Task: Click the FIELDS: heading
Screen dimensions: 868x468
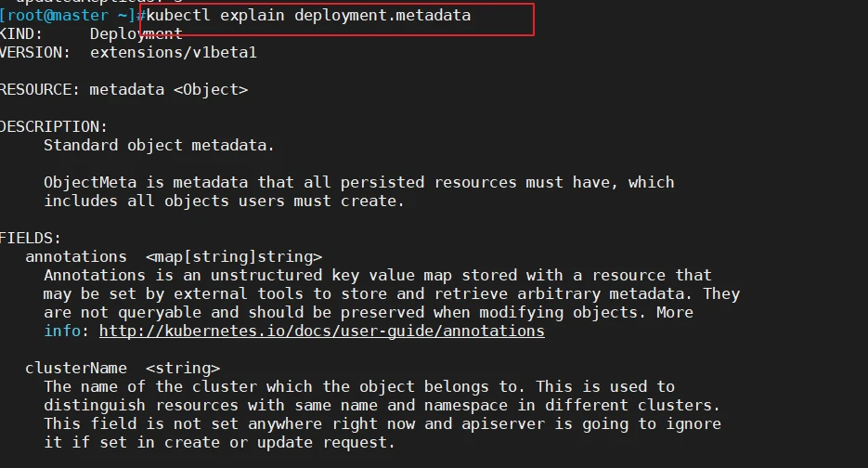Action: pos(30,238)
